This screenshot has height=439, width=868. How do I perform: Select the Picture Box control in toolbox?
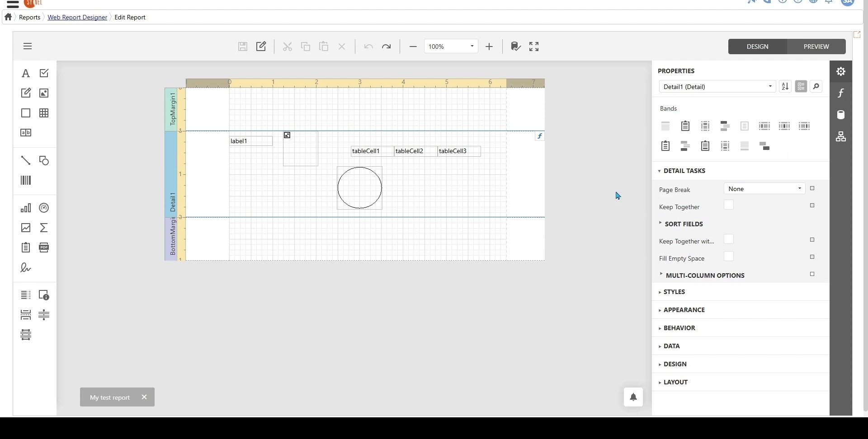(x=44, y=93)
